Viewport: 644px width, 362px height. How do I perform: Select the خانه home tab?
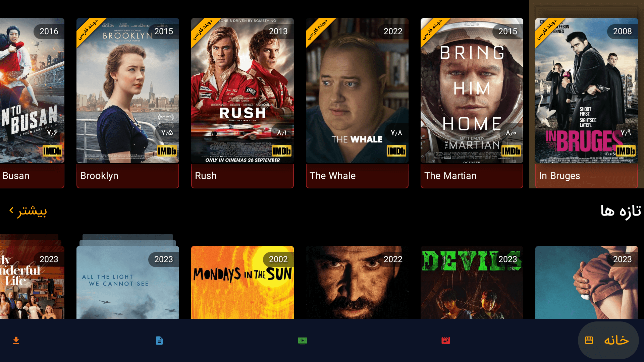point(608,340)
